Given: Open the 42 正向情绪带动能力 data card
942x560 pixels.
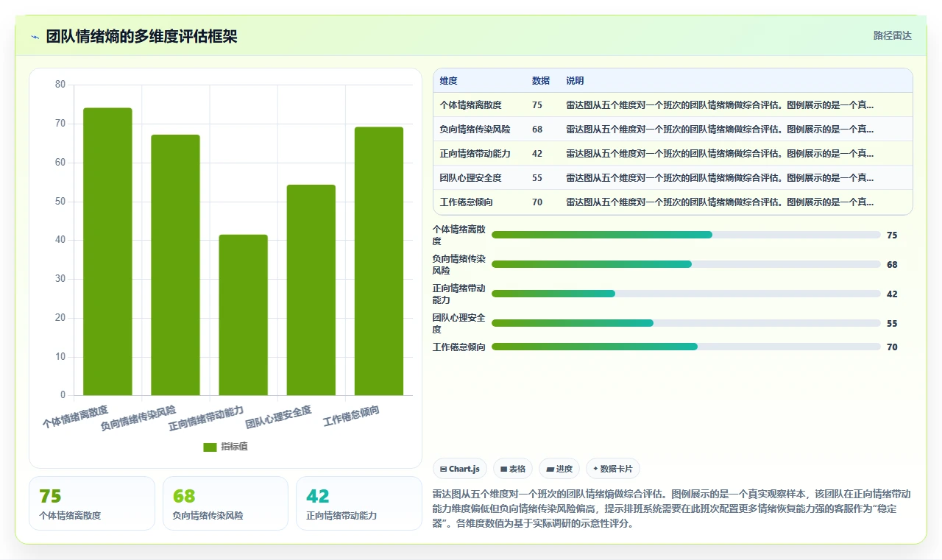Looking at the screenshot, I should pyautogui.click(x=359, y=503).
